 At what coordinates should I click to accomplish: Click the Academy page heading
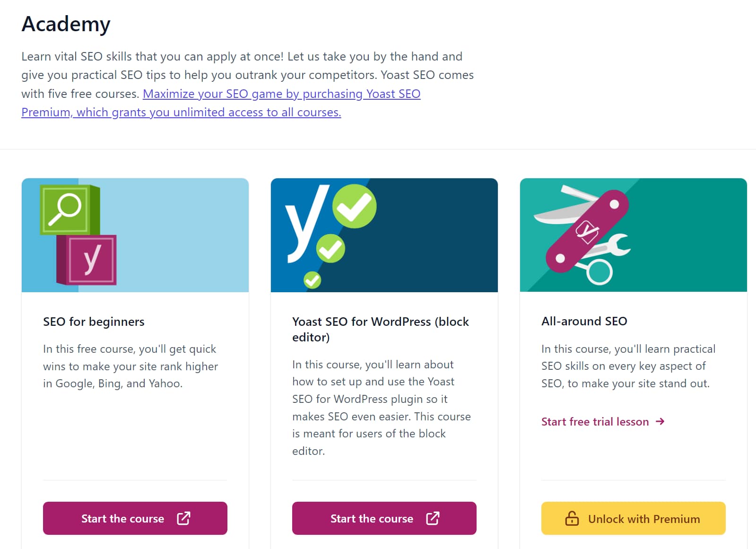tap(66, 24)
